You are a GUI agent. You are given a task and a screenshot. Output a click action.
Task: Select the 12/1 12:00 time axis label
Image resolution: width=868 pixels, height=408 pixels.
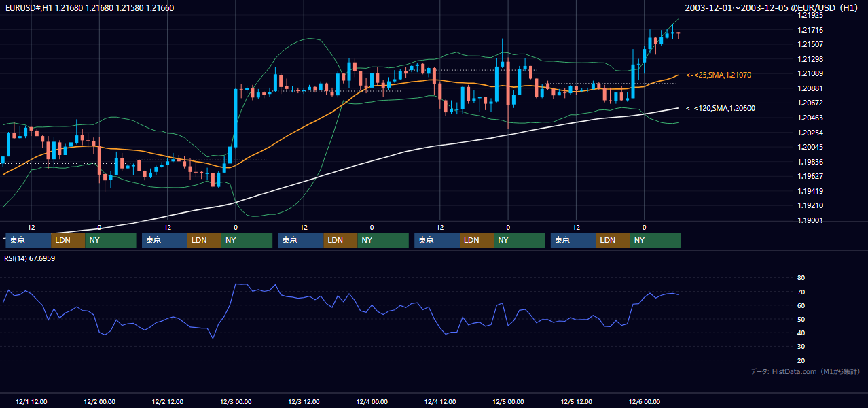(31, 402)
